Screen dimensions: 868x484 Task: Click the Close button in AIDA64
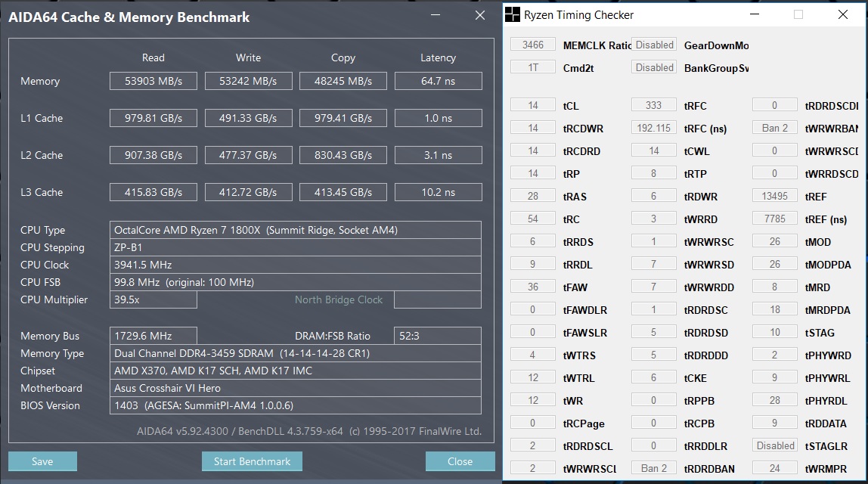pos(460,461)
